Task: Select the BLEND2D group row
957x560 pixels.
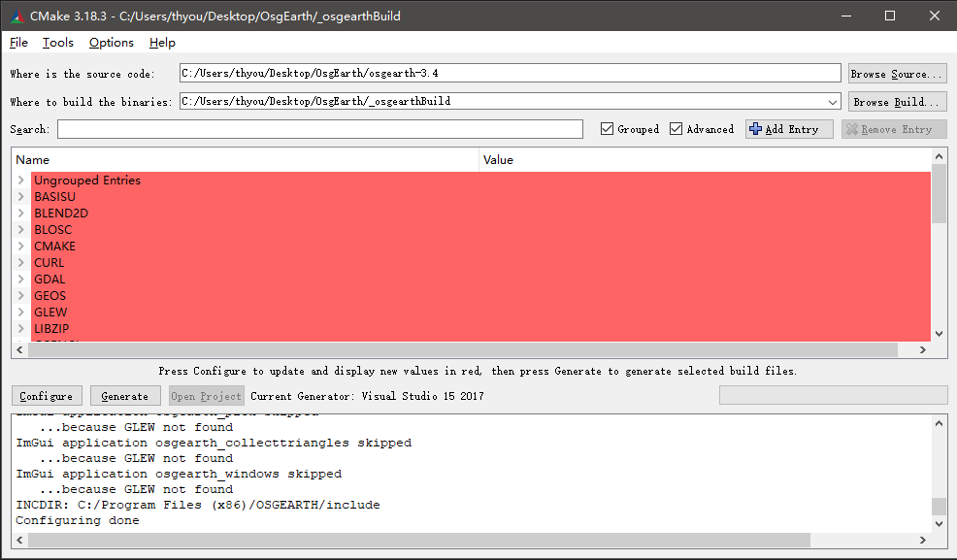Action: coord(61,214)
